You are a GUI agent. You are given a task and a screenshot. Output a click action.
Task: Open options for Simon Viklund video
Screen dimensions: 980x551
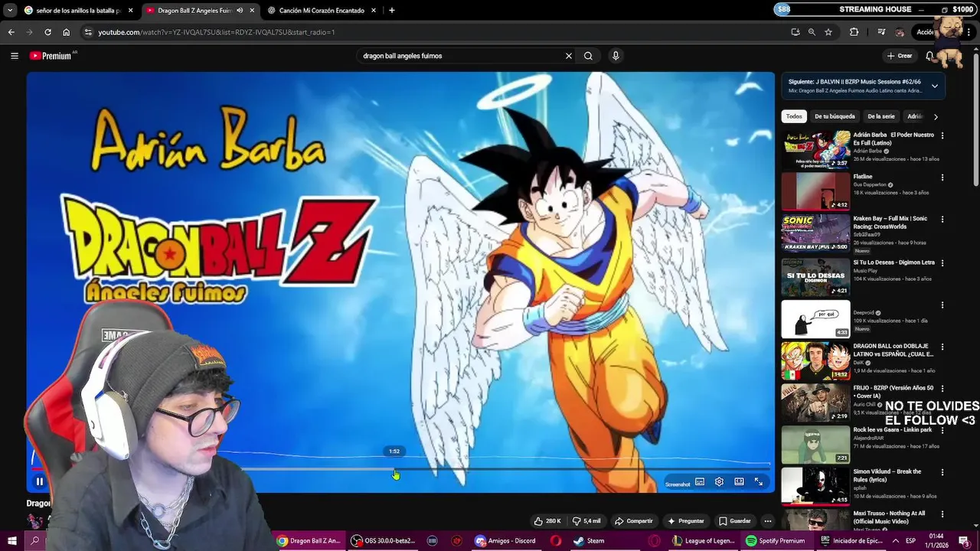coord(942,472)
